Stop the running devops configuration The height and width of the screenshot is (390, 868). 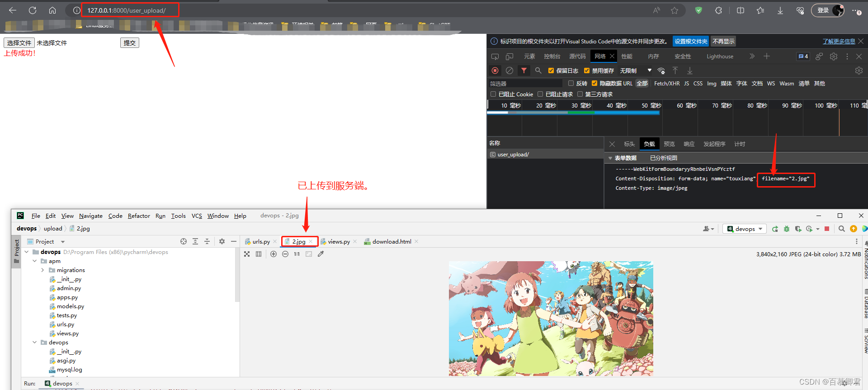click(827, 229)
